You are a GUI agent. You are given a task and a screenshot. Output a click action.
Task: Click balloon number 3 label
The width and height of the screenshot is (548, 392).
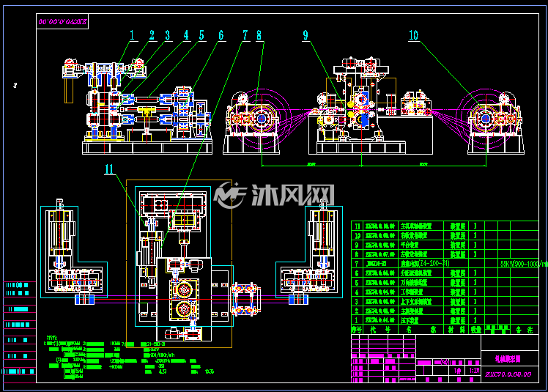point(168,35)
